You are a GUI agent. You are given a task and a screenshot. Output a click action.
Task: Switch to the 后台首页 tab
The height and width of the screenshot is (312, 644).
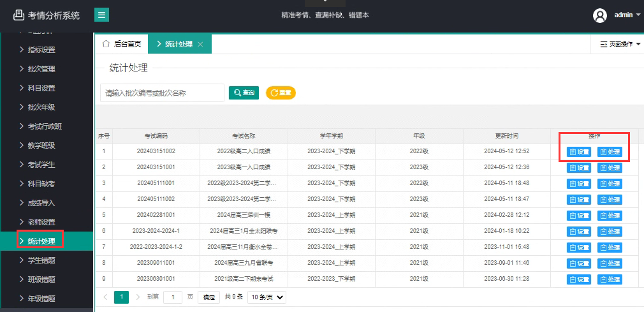click(x=121, y=44)
